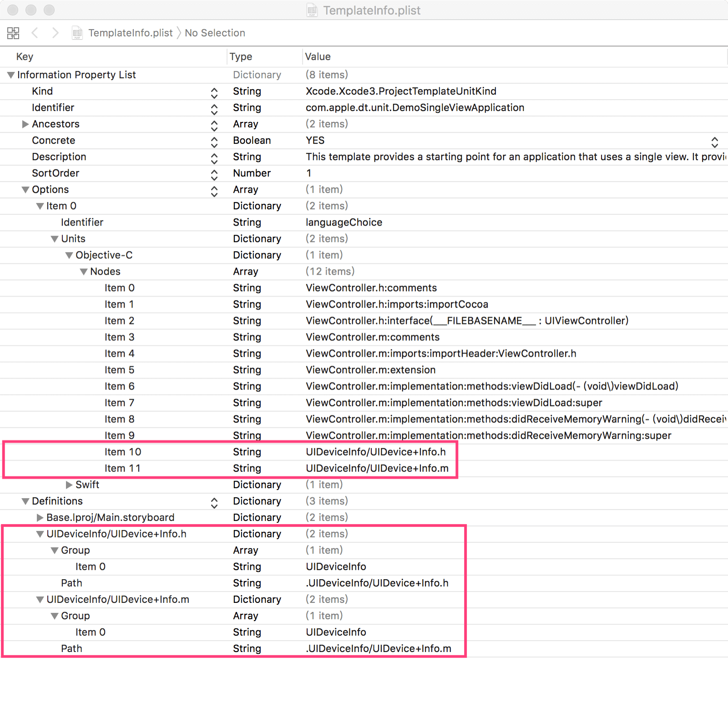
Task: Select the Xcode.Xcode3.ProjectTemplateUnitKind value
Action: (x=401, y=91)
